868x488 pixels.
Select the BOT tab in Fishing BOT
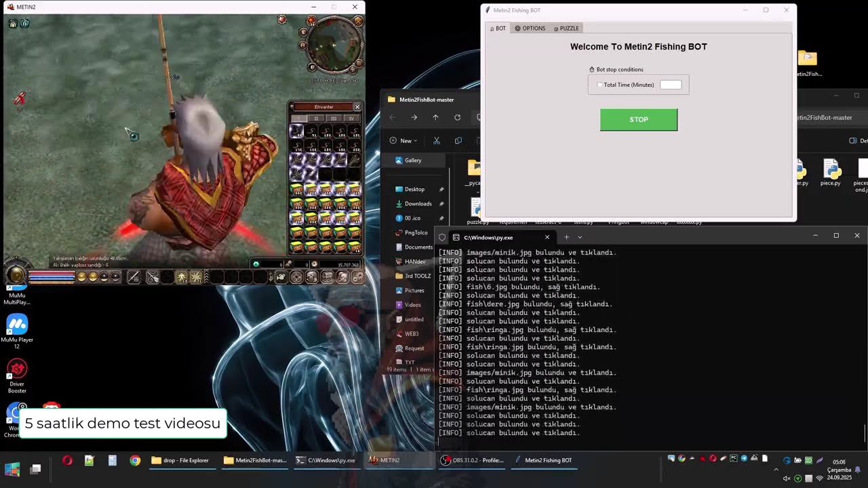click(x=497, y=28)
